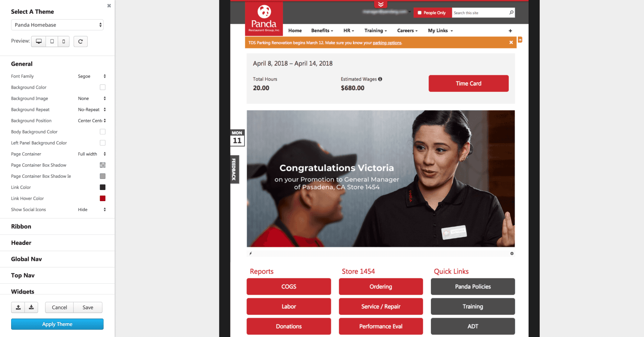This screenshot has height=337, width=644.
Task: Open the COGS report button
Action: (289, 287)
